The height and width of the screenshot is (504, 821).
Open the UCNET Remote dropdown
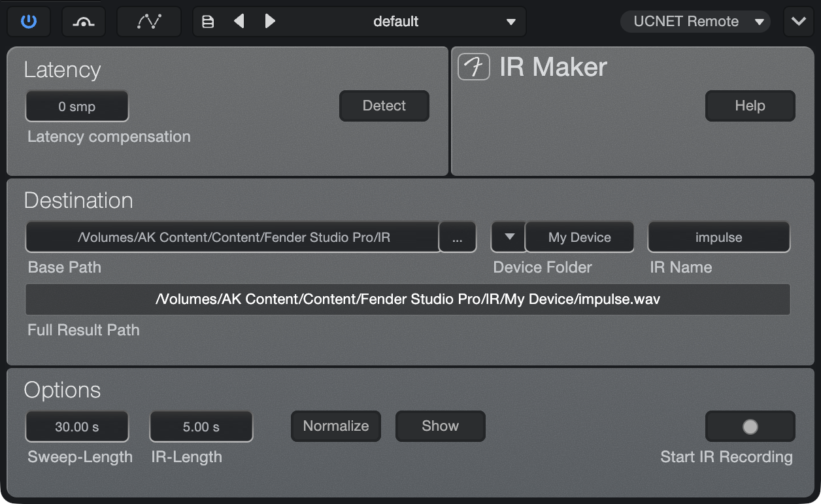tap(695, 22)
